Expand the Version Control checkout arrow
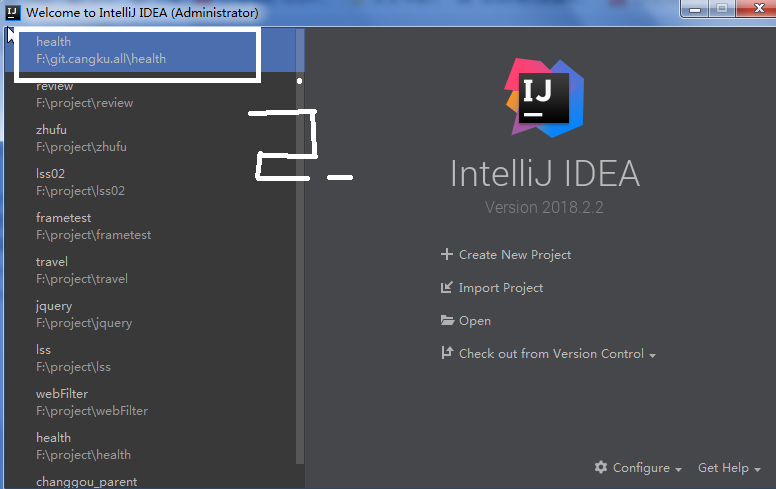This screenshot has height=489, width=776. coord(652,355)
